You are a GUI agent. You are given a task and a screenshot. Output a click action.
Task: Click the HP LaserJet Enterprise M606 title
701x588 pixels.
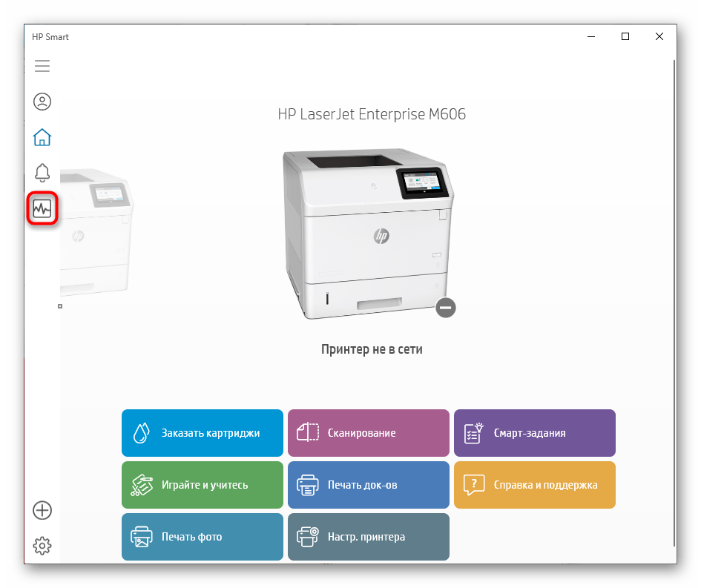(372, 114)
